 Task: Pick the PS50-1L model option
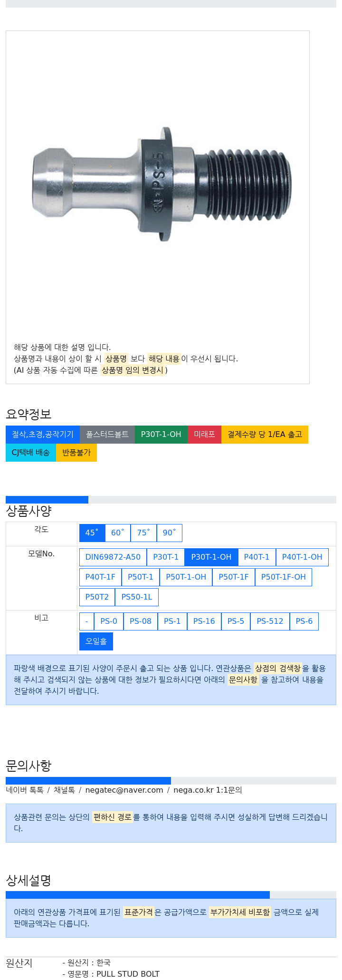pos(137,597)
